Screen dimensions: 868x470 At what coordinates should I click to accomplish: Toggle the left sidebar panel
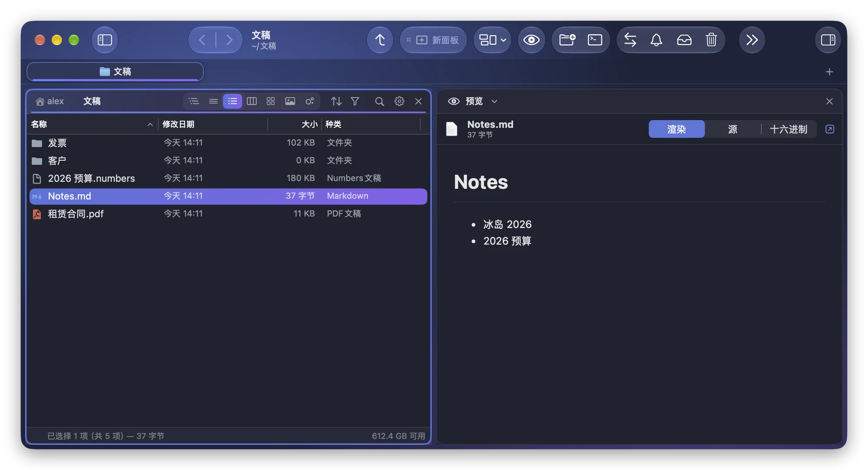pyautogui.click(x=105, y=40)
